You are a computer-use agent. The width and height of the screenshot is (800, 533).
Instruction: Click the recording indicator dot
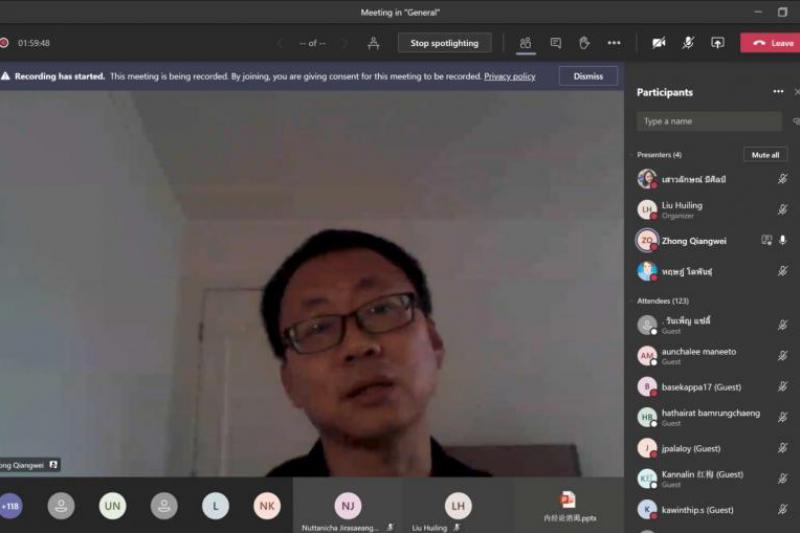4,43
